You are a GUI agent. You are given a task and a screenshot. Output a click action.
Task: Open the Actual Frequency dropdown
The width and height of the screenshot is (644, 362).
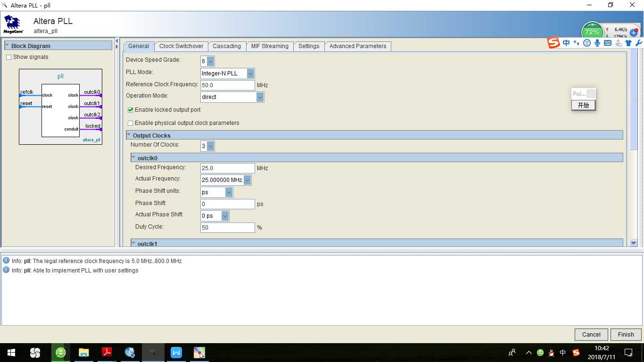[x=248, y=180]
